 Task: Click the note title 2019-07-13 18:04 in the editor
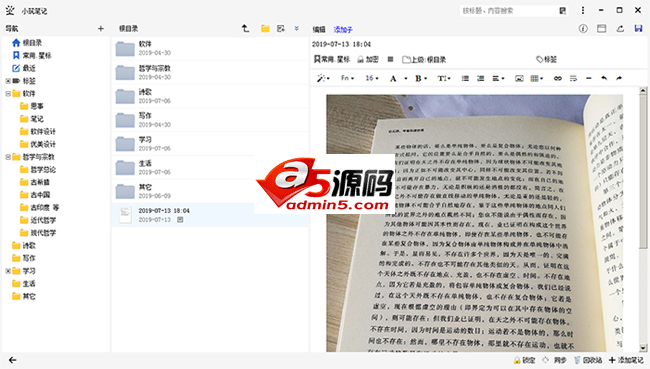[x=341, y=44]
